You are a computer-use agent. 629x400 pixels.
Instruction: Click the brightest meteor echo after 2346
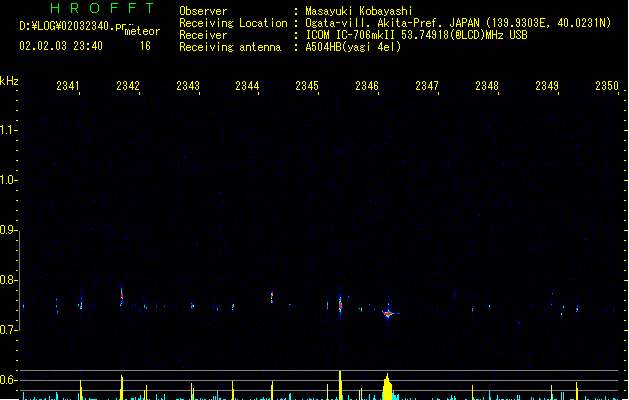point(388,313)
